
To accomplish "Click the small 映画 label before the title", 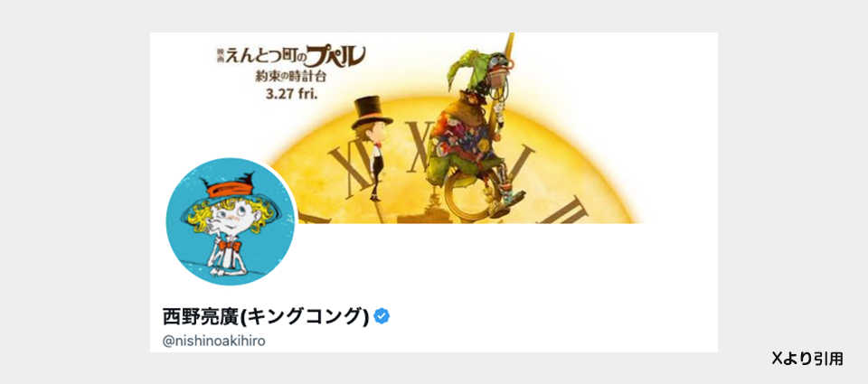I will (x=221, y=54).
